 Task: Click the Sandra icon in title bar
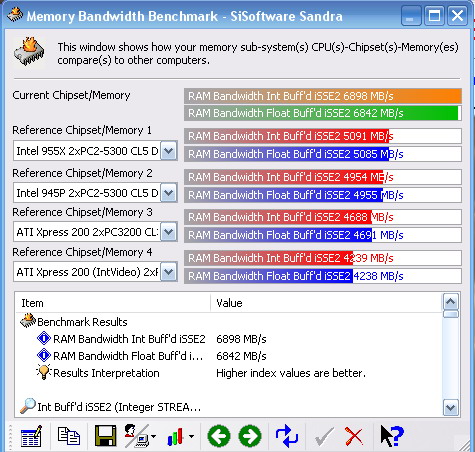[15, 15]
